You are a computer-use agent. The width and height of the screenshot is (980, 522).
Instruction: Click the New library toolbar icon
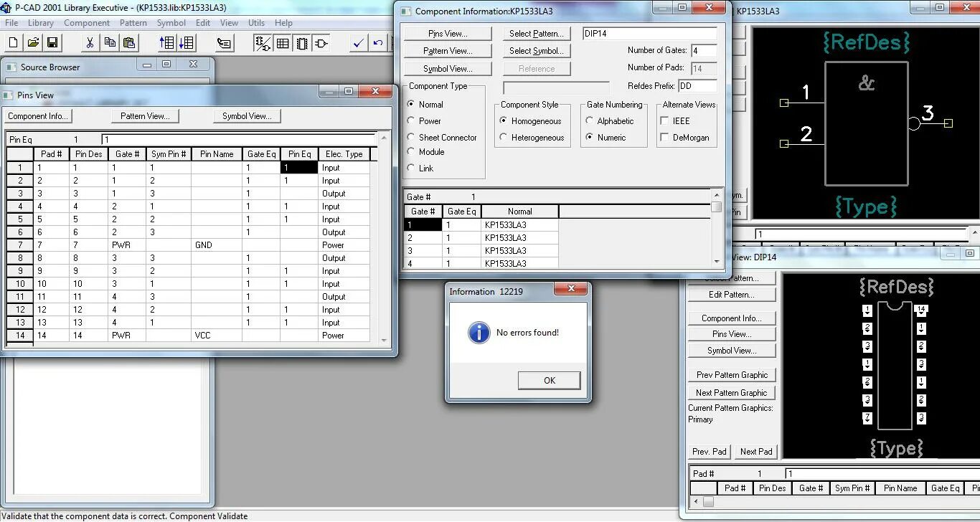(14, 43)
